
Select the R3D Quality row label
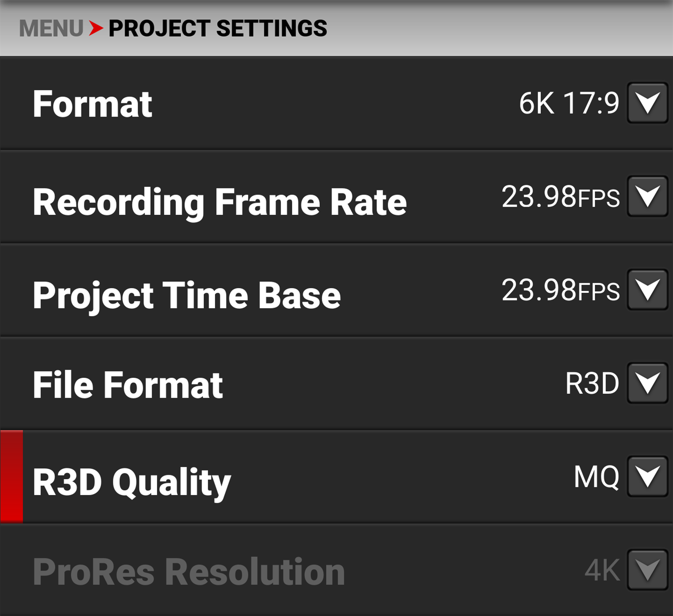tap(131, 482)
